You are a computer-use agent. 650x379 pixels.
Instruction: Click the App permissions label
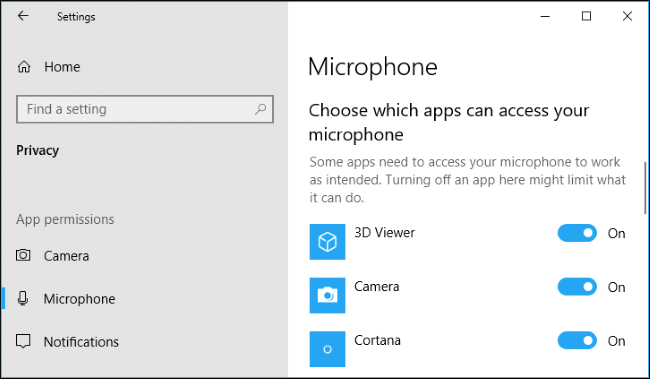[x=65, y=219]
